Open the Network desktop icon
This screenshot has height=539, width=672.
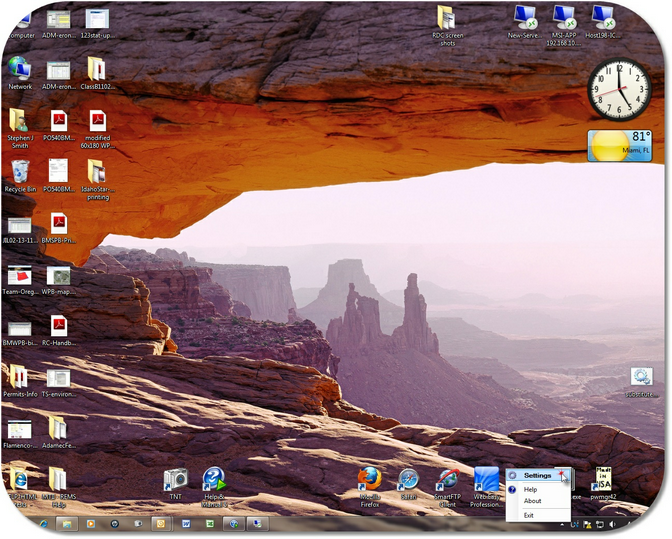(19, 69)
